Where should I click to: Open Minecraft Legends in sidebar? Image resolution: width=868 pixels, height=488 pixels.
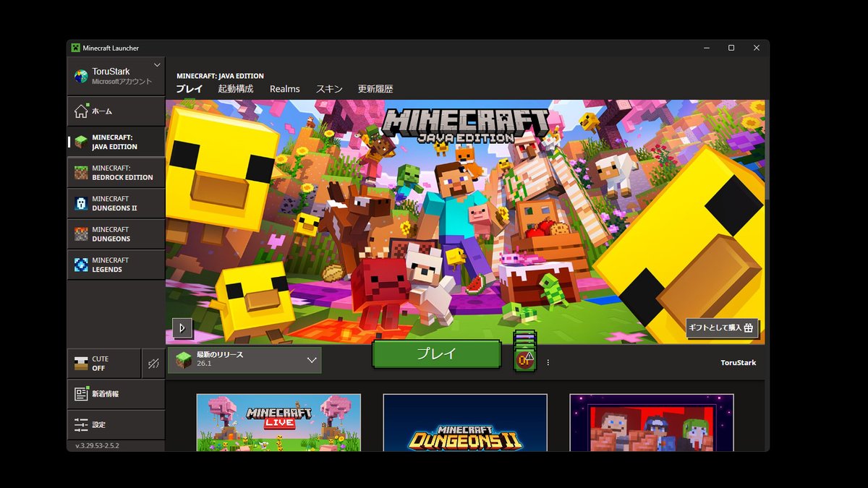coord(116,265)
